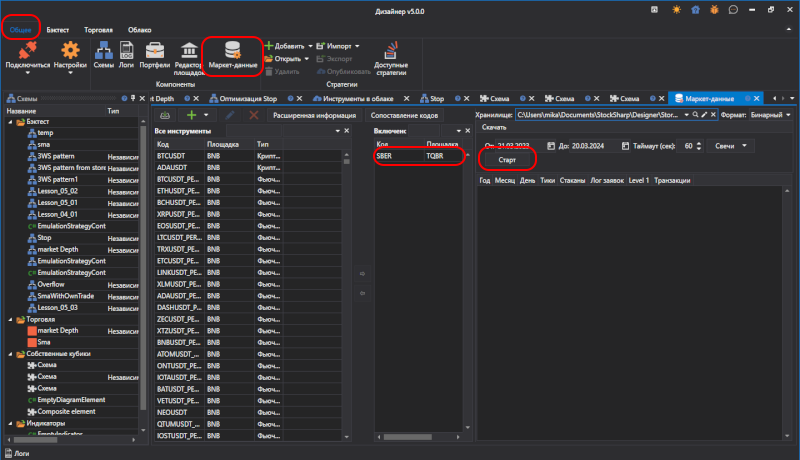Viewport: 800px width, 460px height.
Task: Expand the Подключиться dropdown arrow
Action: tap(28, 73)
